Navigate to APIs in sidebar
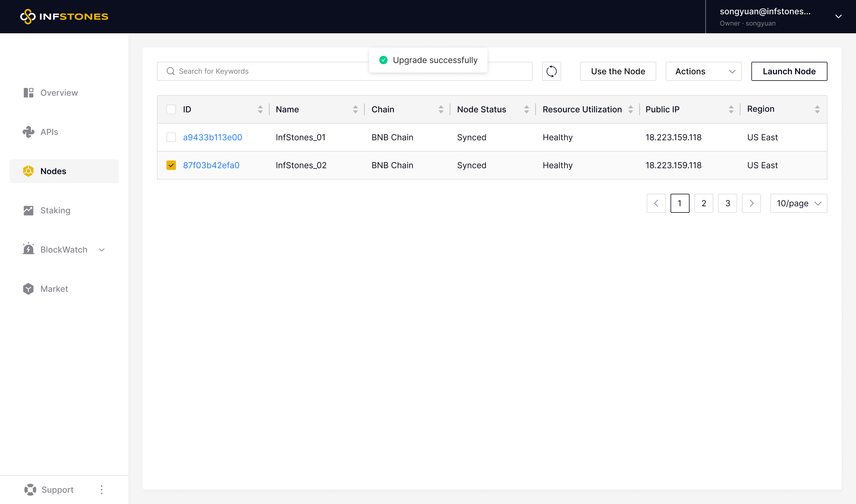 [49, 132]
